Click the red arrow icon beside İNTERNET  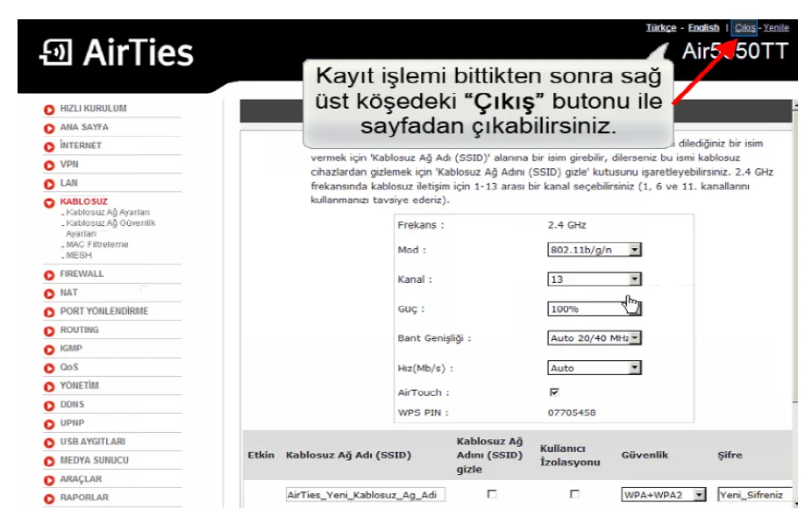(49, 147)
